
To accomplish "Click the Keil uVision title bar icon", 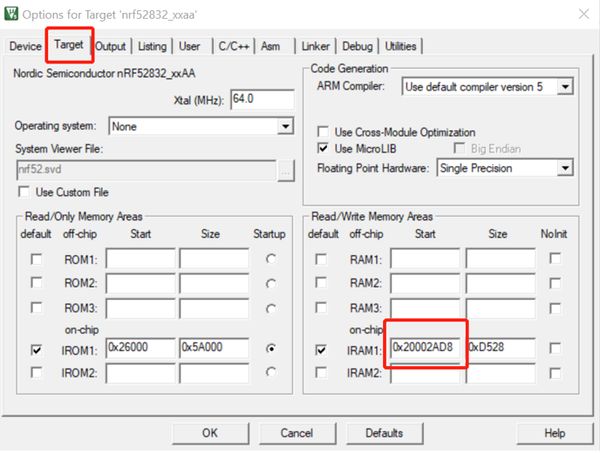I will (x=11, y=13).
